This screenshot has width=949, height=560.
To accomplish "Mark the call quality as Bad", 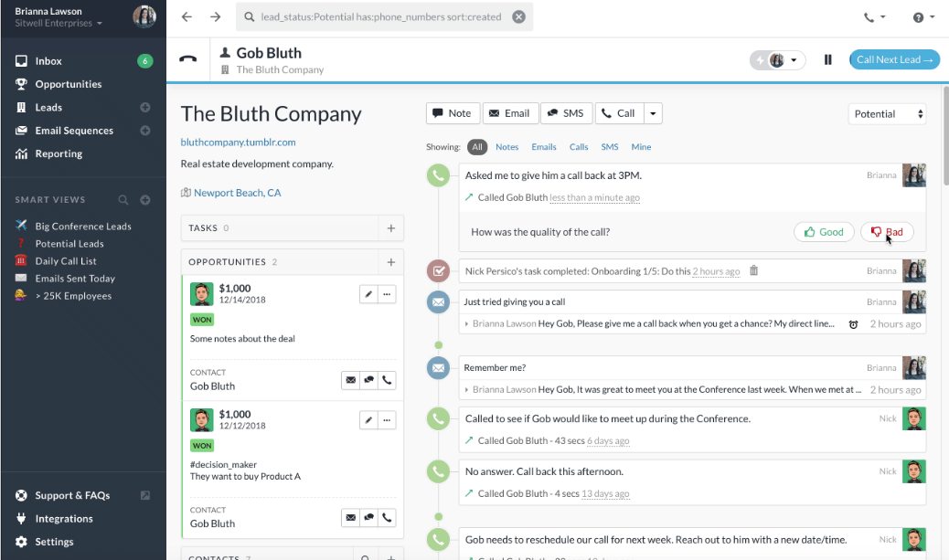I will click(884, 231).
